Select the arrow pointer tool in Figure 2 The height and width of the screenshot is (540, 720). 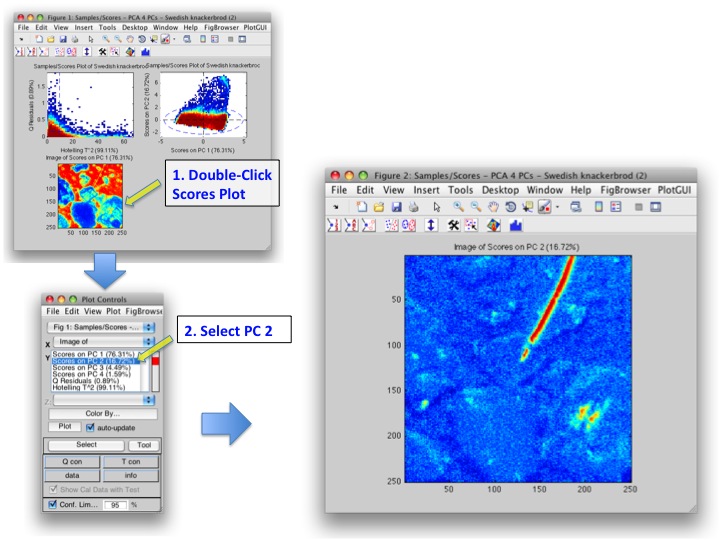click(437, 207)
